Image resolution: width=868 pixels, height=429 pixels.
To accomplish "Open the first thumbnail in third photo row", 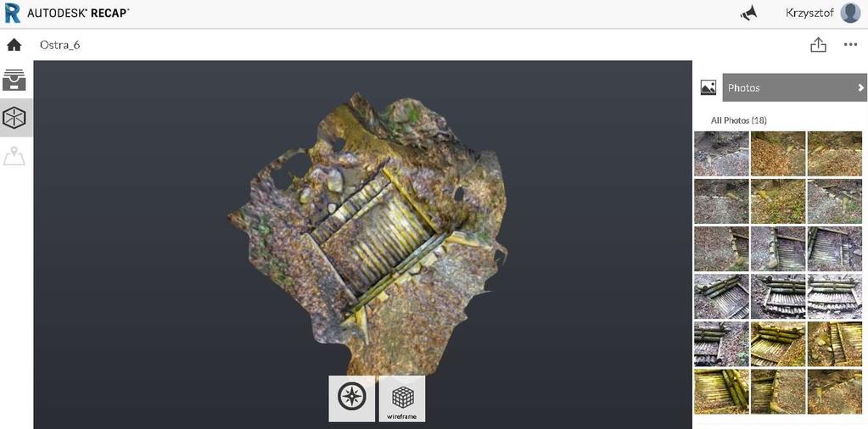I will 721,248.
